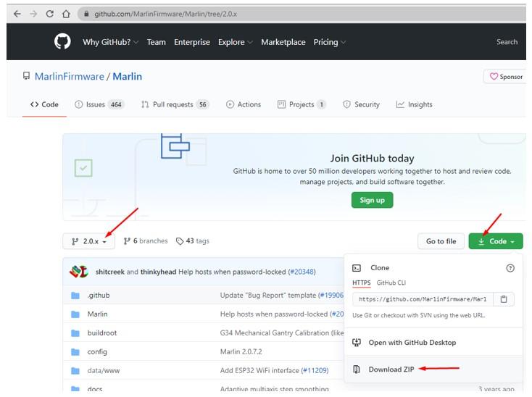Click the Sponsor heart button
532x397 pixels.
pos(506,77)
